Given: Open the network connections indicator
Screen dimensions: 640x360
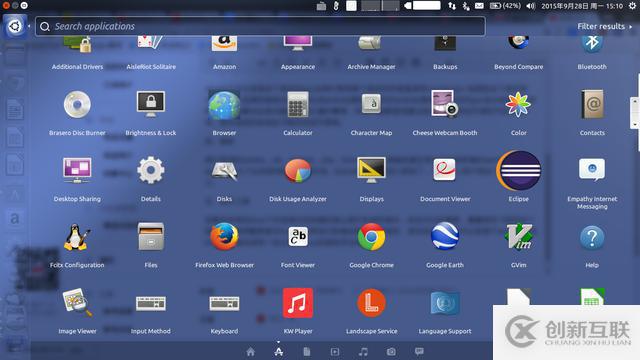Looking at the screenshot, I should pos(452,6).
